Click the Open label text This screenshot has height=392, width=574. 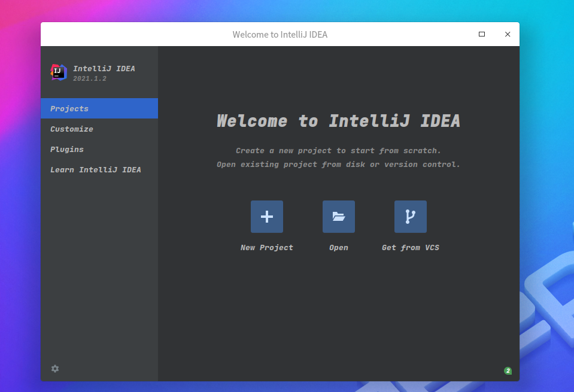(338, 248)
